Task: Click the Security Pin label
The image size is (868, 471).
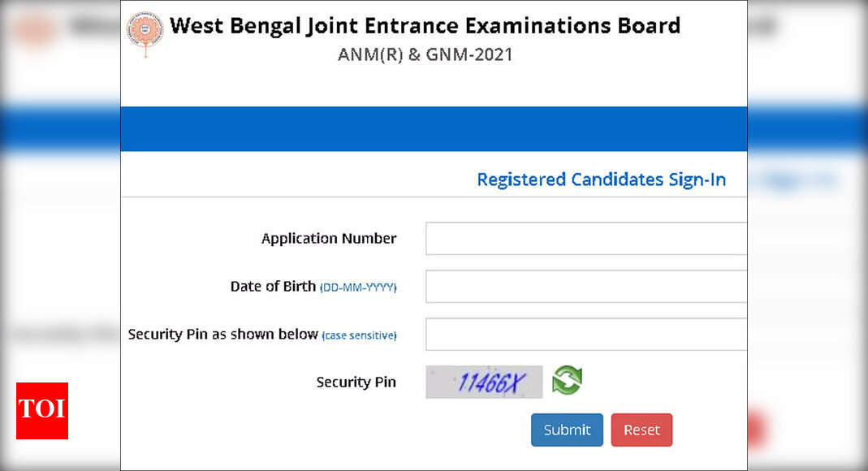Action: (x=356, y=382)
